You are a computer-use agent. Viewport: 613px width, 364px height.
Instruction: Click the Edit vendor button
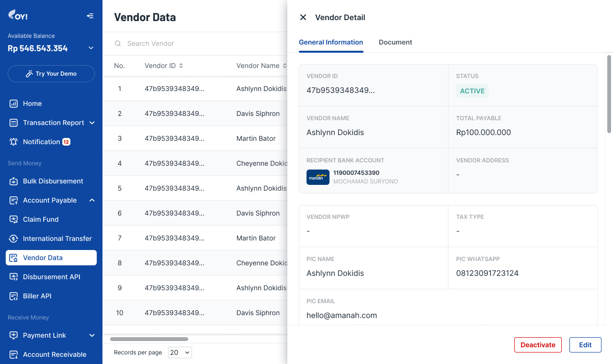(x=585, y=345)
